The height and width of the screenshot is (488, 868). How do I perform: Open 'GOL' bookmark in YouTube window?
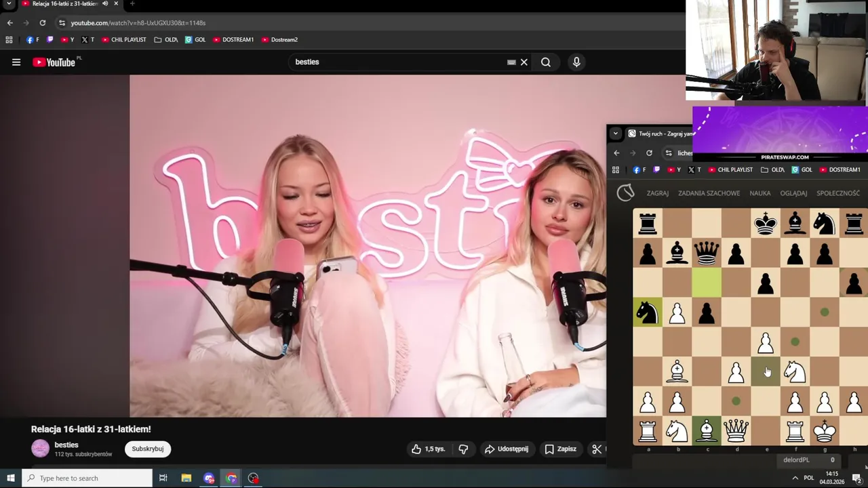[195, 40]
